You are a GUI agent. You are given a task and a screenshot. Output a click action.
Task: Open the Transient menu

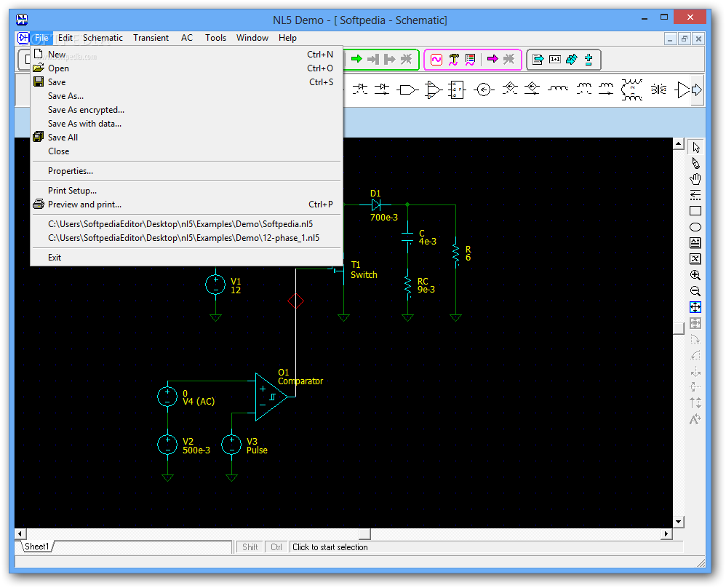pyautogui.click(x=151, y=38)
